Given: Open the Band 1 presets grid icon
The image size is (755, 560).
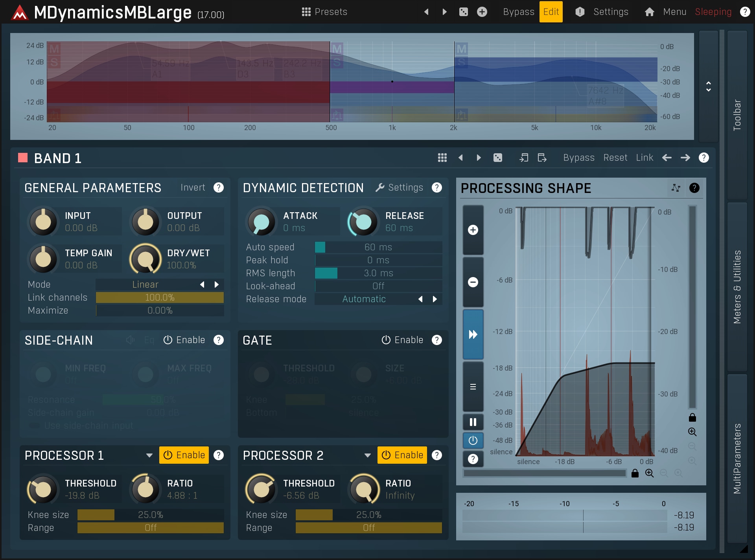Looking at the screenshot, I should click(x=442, y=158).
